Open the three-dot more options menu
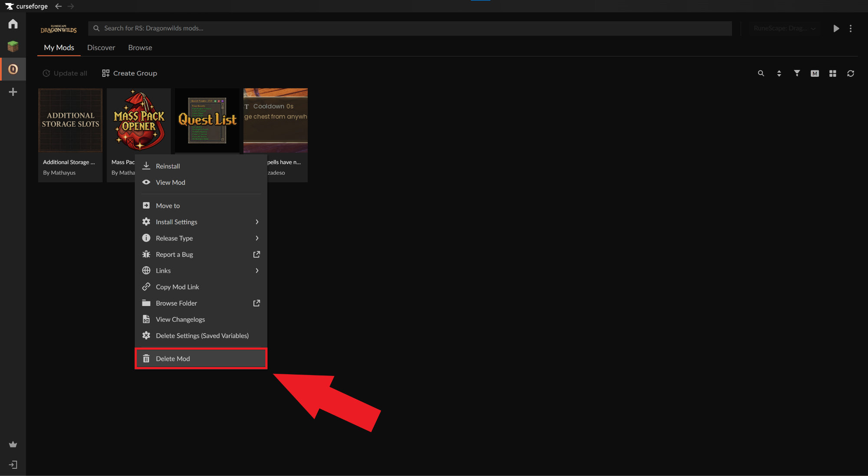The height and width of the screenshot is (476, 868). pos(851,28)
